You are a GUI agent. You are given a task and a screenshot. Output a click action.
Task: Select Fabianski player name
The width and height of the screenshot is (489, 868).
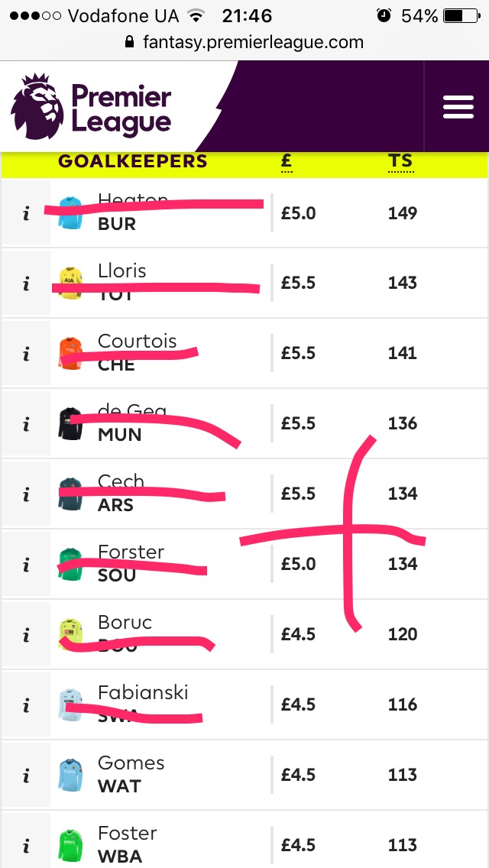pyautogui.click(x=143, y=692)
